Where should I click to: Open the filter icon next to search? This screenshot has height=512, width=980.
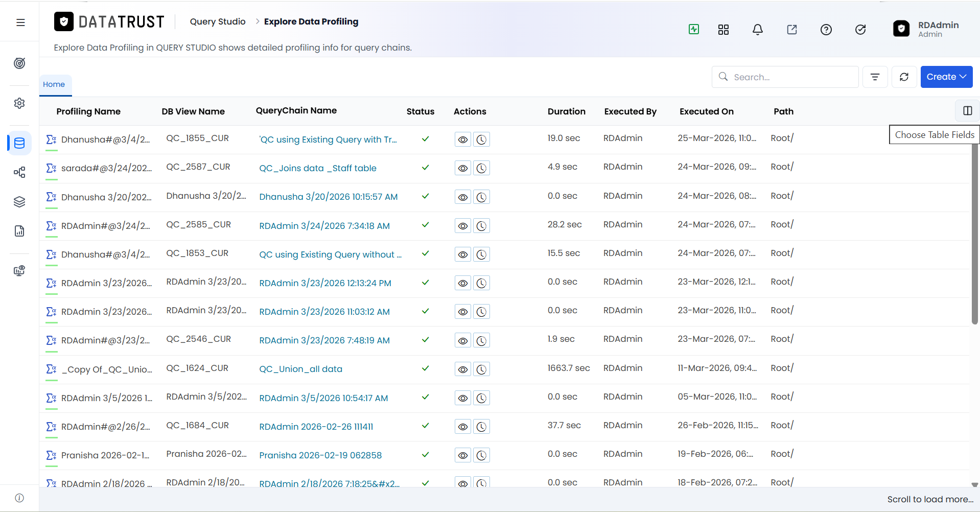pos(875,77)
